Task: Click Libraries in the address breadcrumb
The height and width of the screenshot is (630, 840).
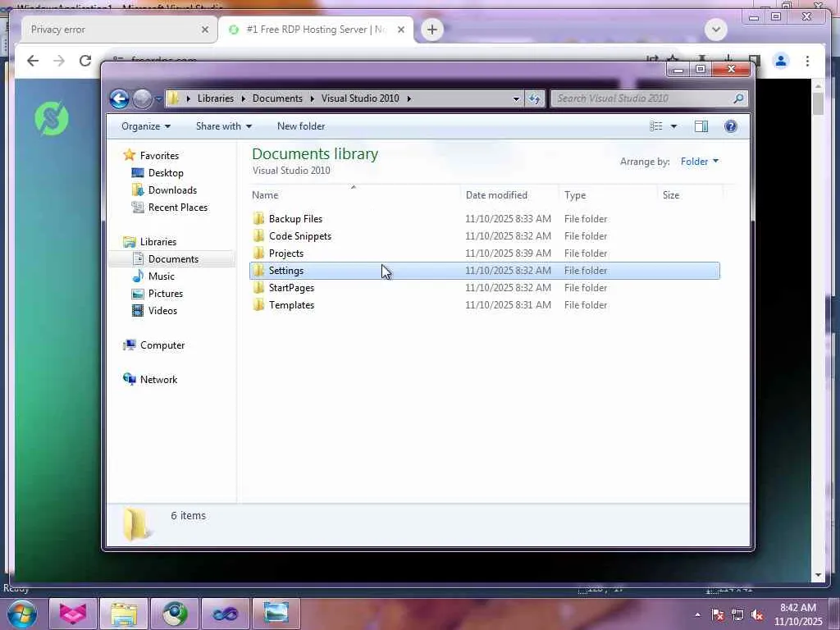Action: [216, 98]
